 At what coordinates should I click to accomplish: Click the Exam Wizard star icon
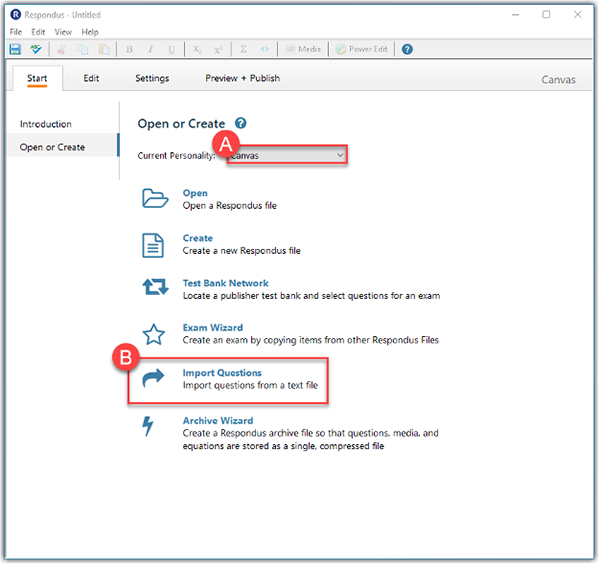155,333
